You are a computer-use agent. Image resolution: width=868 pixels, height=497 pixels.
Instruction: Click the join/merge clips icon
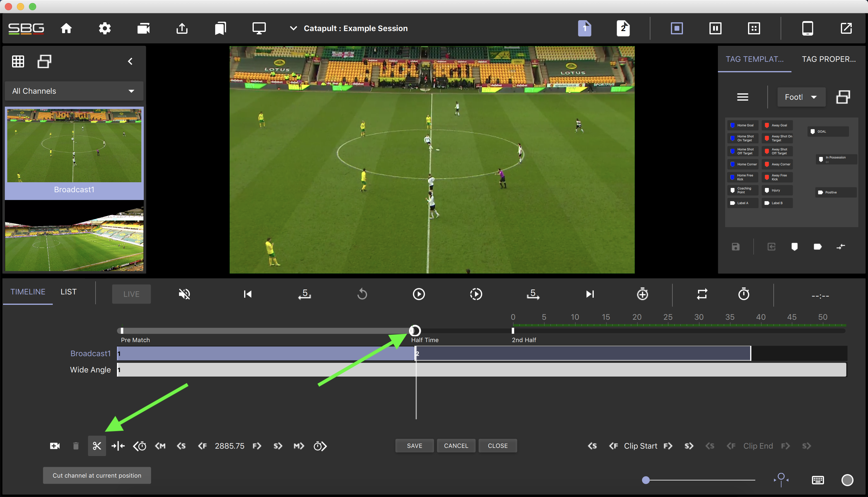click(x=118, y=446)
